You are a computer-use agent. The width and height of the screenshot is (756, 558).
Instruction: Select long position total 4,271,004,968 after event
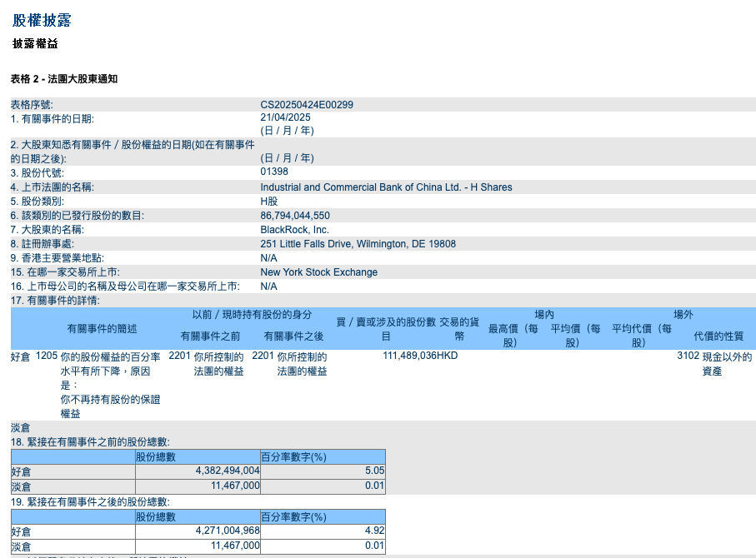click(228, 530)
